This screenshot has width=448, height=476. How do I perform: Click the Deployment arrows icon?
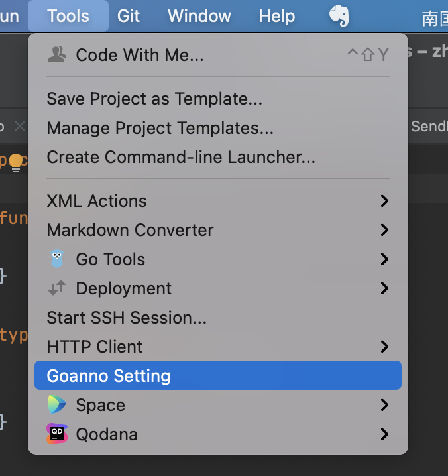pyautogui.click(x=57, y=288)
